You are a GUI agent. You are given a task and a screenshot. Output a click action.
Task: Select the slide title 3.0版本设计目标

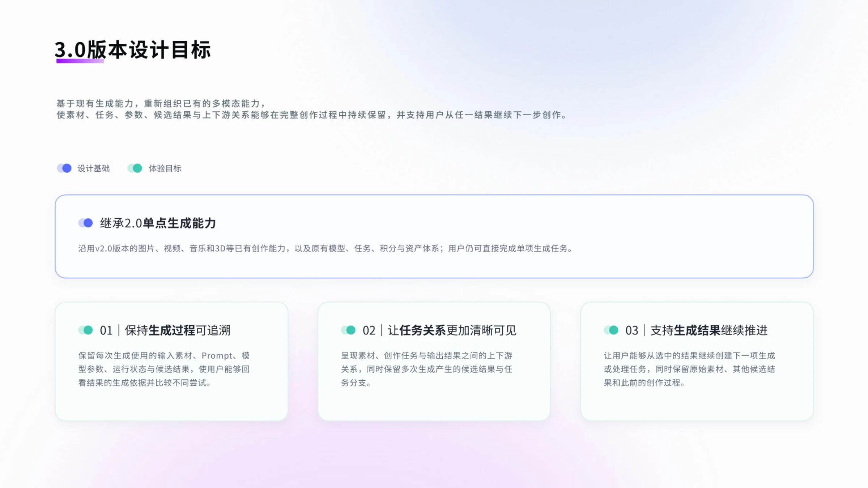(x=133, y=50)
